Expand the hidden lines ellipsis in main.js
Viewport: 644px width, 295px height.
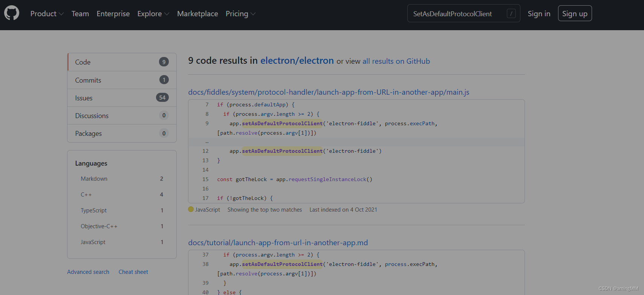pyautogui.click(x=207, y=142)
